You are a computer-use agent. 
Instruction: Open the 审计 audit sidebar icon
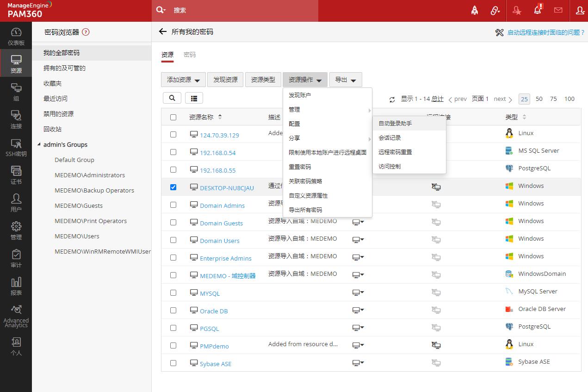pos(16,259)
